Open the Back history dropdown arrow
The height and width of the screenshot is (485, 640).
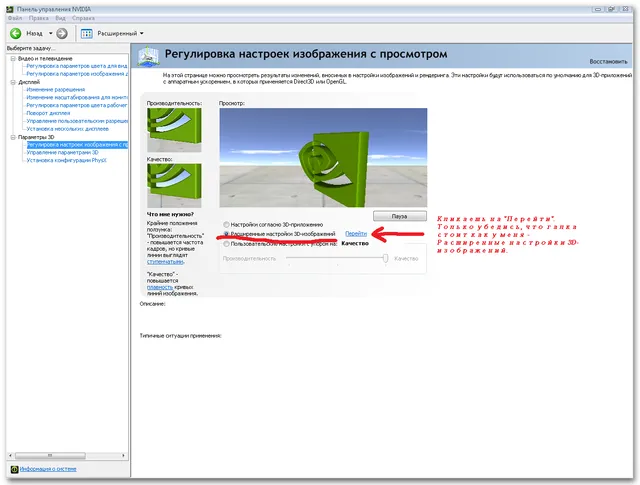point(51,33)
